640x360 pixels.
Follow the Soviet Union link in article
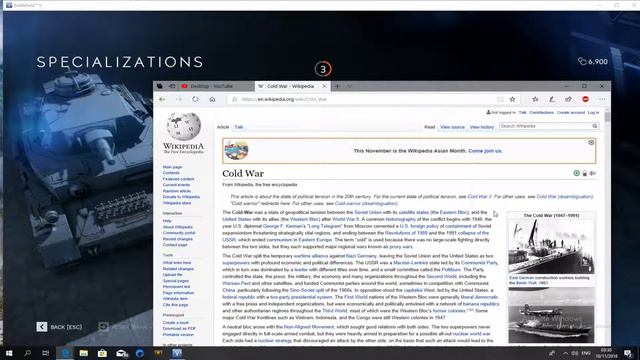368,212
